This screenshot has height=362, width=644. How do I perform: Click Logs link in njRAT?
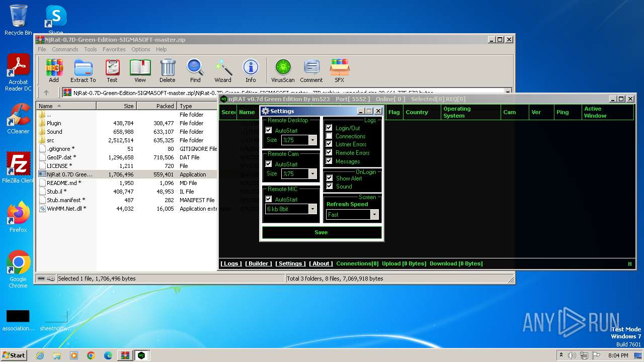click(x=231, y=263)
